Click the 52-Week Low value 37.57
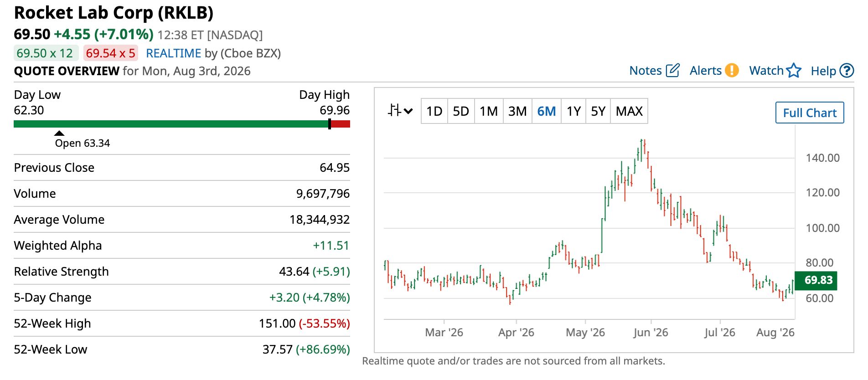This screenshot has width=868, height=380. [x=277, y=349]
